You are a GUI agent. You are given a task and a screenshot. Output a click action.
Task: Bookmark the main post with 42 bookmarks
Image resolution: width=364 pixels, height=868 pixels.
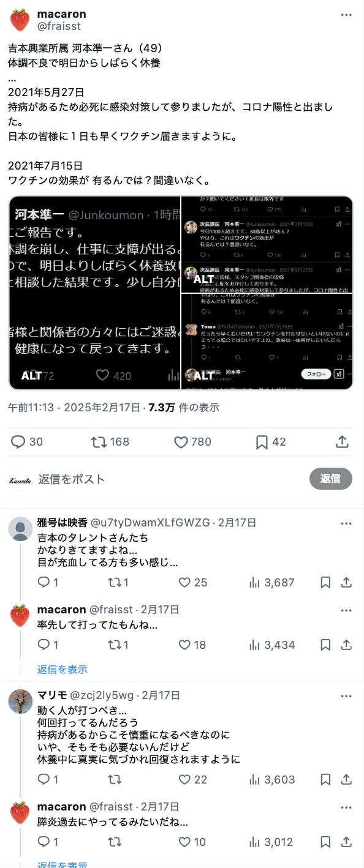pyautogui.click(x=270, y=441)
